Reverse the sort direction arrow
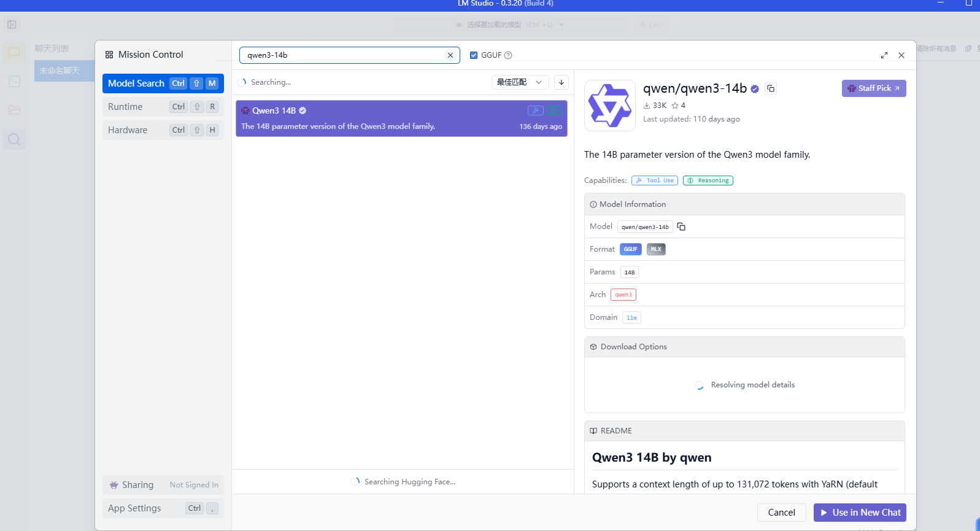This screenshot has width=980, height=531. pyautogui.click(x=561, y=82)
